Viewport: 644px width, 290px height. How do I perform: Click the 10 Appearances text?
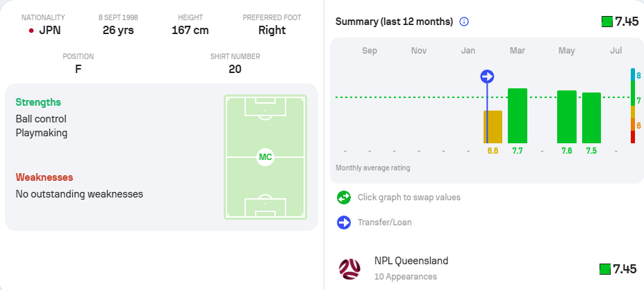pos(406,277)
